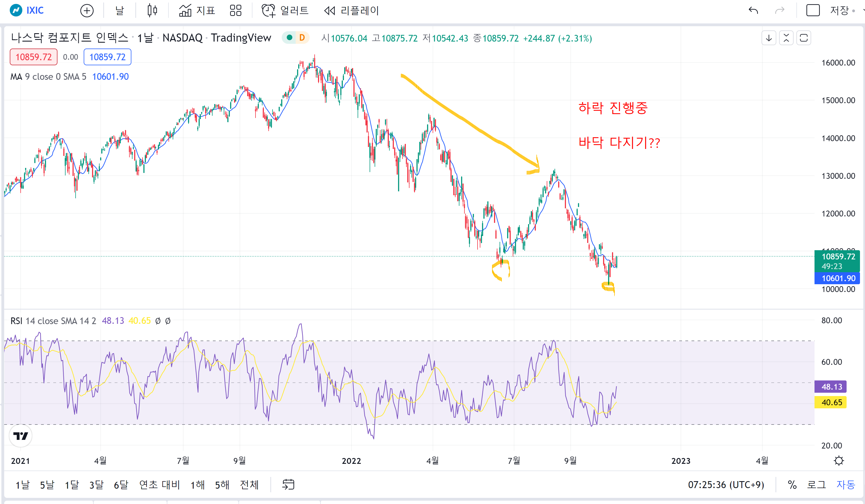Click the blue buy price 10859.72 button
Image resolution: width=865 pixels, height=504 pixels.
tap(107, 57)
